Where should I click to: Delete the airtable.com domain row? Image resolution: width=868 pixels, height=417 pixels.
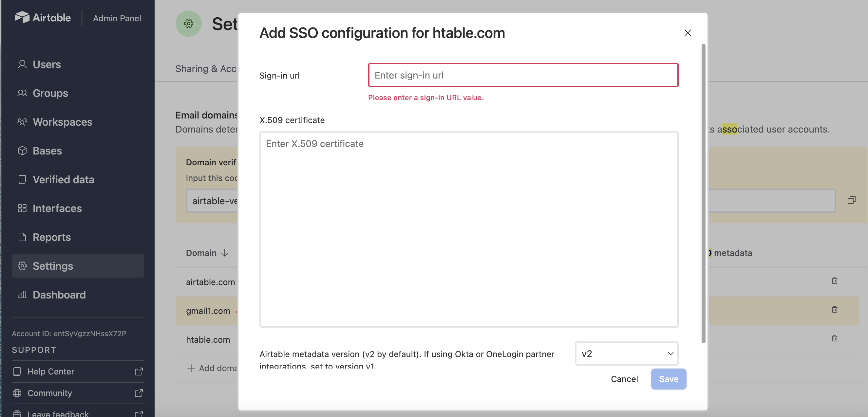click(834, 281)
